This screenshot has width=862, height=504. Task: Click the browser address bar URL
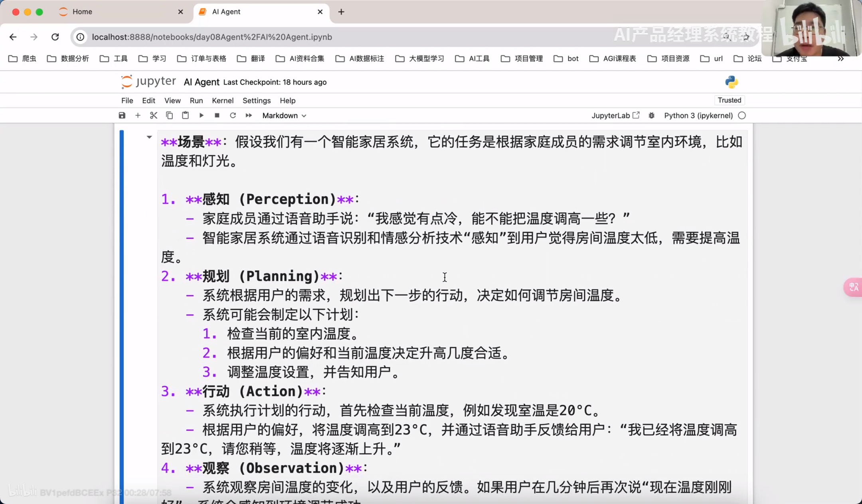pyautogui.click(x=212, y=37)
